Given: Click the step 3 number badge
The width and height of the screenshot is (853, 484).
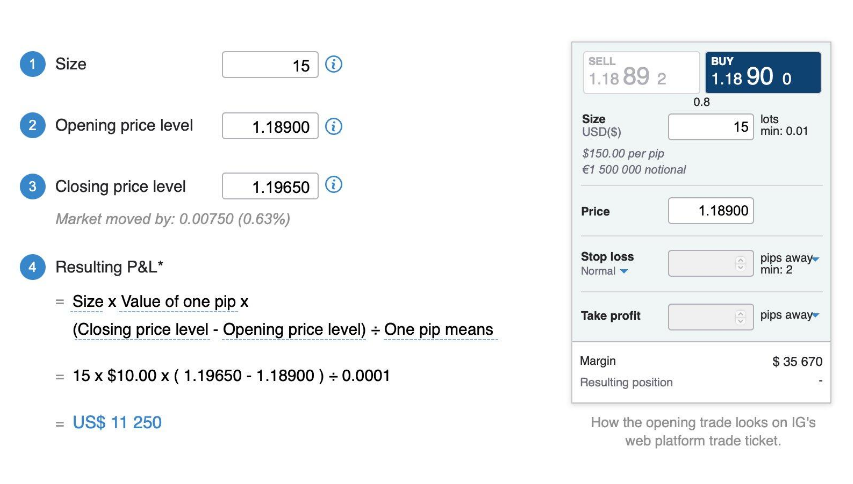Looking at the screenshot, I should tap(32, 186).
